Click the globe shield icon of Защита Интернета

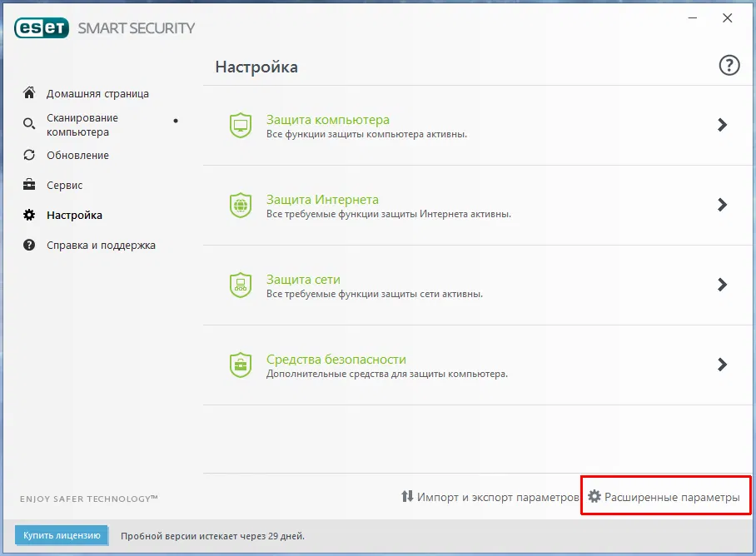point(241,206)
